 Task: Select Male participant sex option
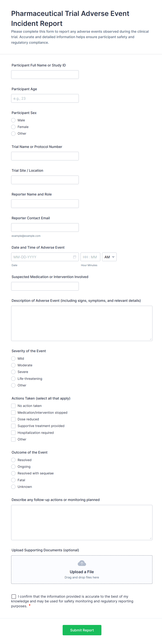(x=13, y=120)
